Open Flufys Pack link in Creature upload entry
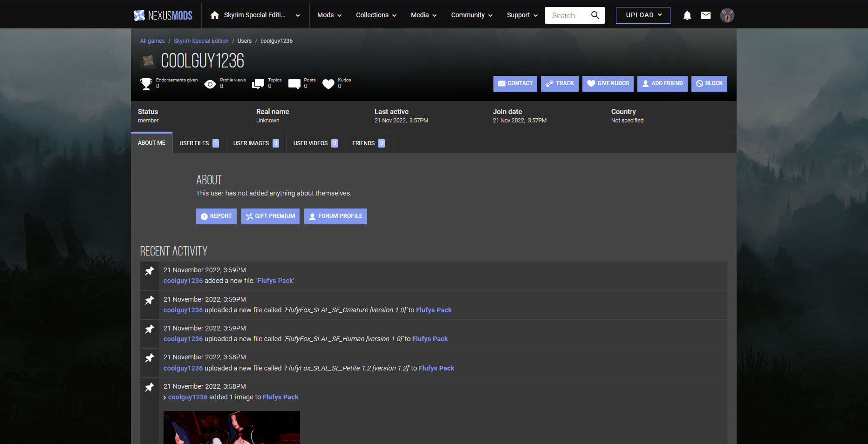 click(434, 310)
